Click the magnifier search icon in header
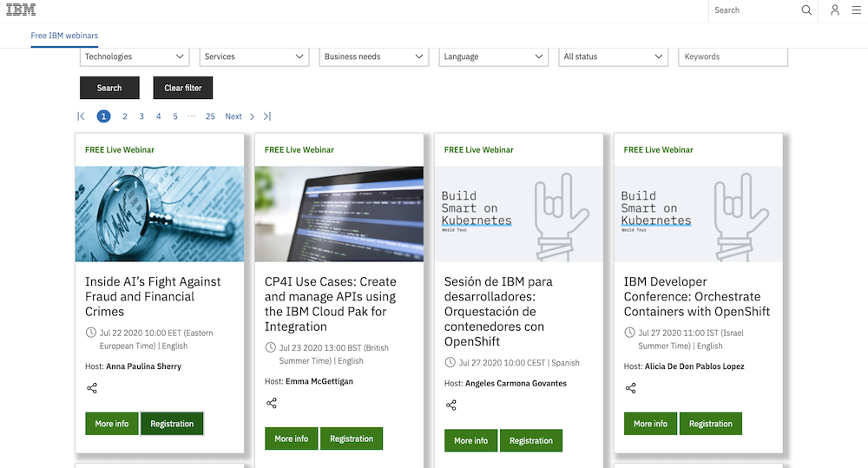This screenshot has width=868, height=468. pyautogui.click(x=806, y=10)
